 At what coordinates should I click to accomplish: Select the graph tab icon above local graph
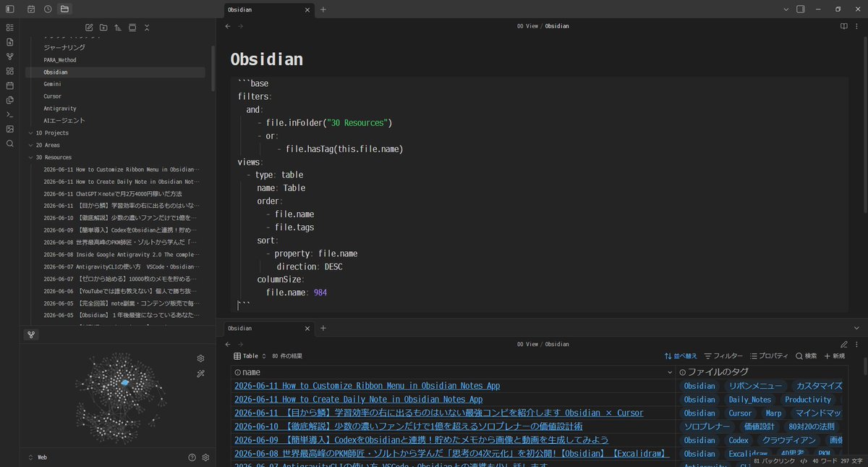[x=31, y=335]
